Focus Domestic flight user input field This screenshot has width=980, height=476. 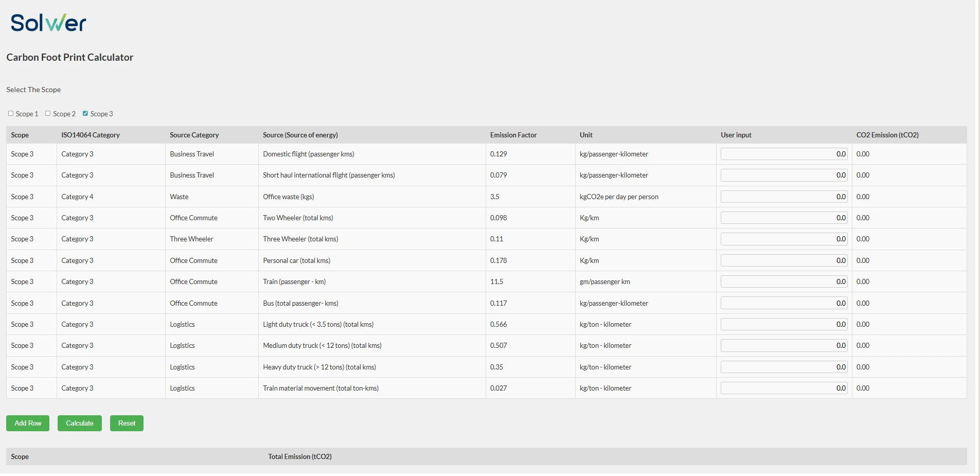point(783,154)
